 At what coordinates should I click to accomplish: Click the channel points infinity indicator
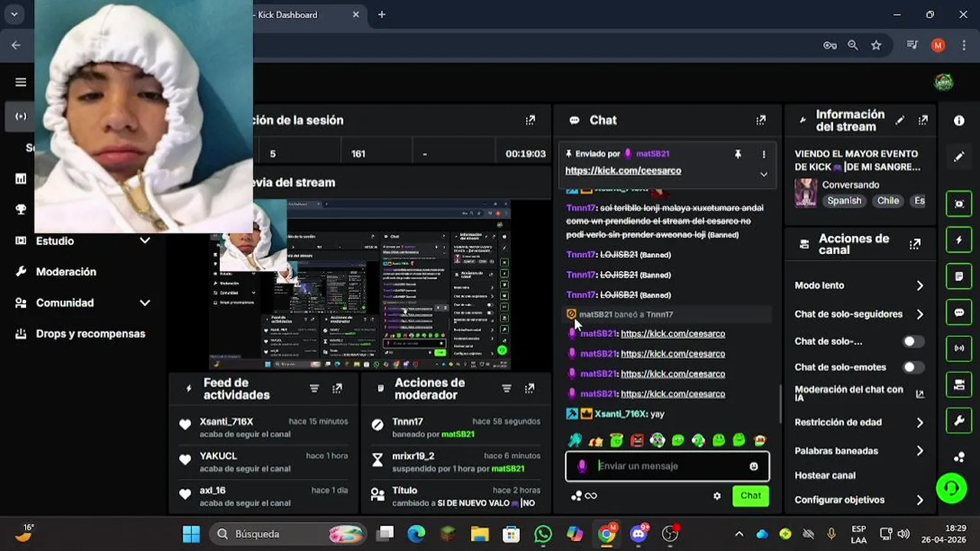[584, 496]
